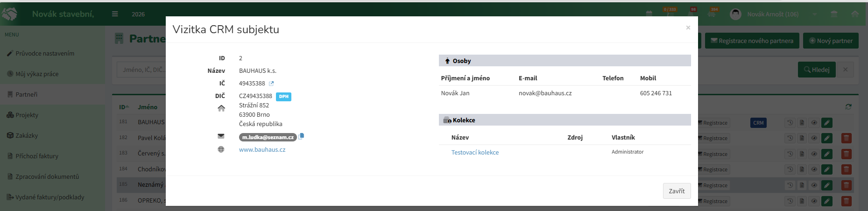This screenshot has height=211, width=868.
Task: Focus the Jméno, IČ, DIČ search field
Action: 141,70
